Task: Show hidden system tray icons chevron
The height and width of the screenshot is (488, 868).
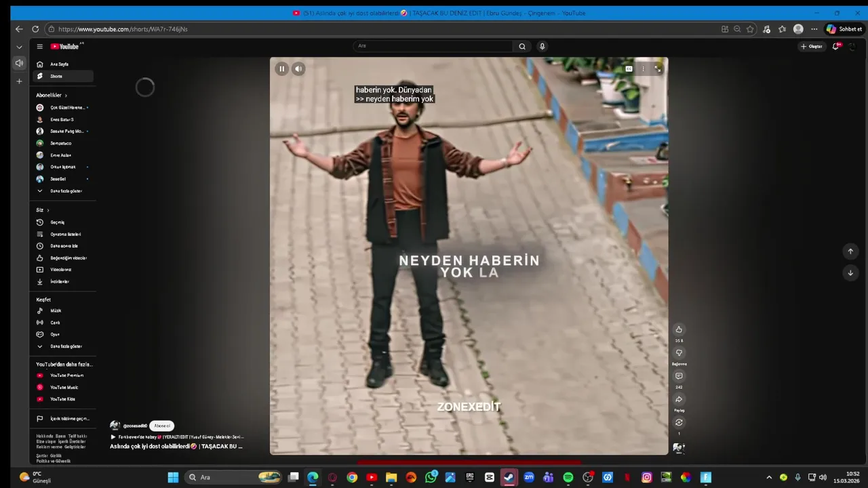Action: [x=769, y=477]
